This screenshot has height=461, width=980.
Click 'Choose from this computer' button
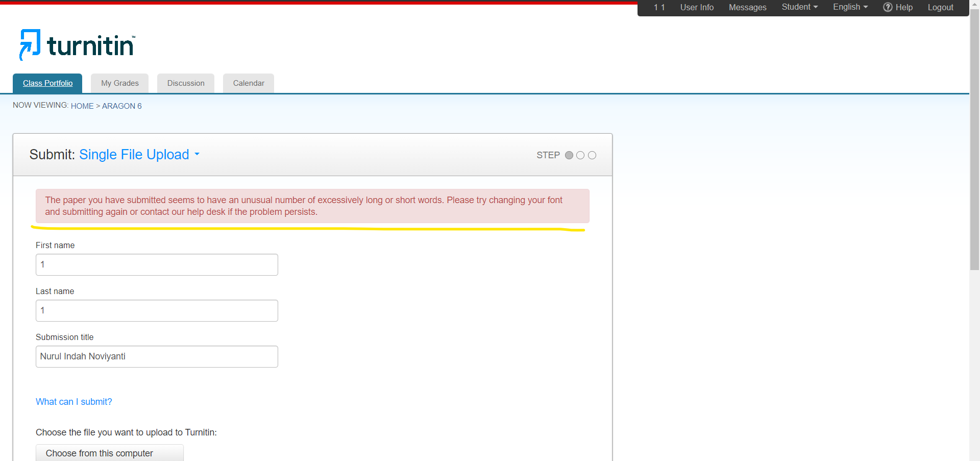point(110,453)
